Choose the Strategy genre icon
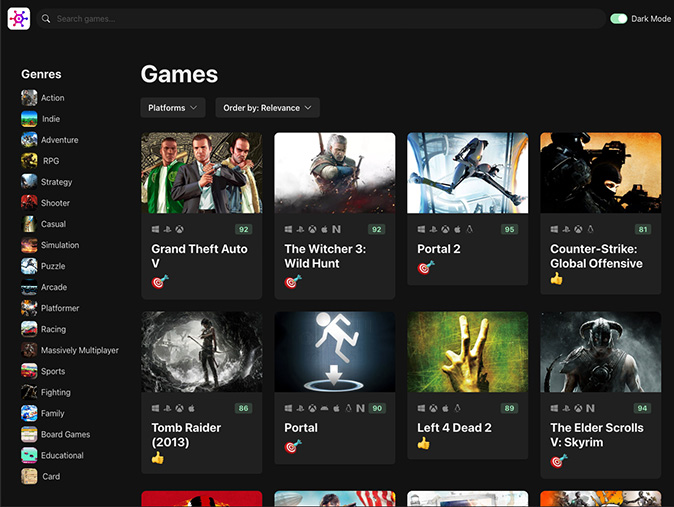This screenshot has height=507, width=674. (29, 182)
